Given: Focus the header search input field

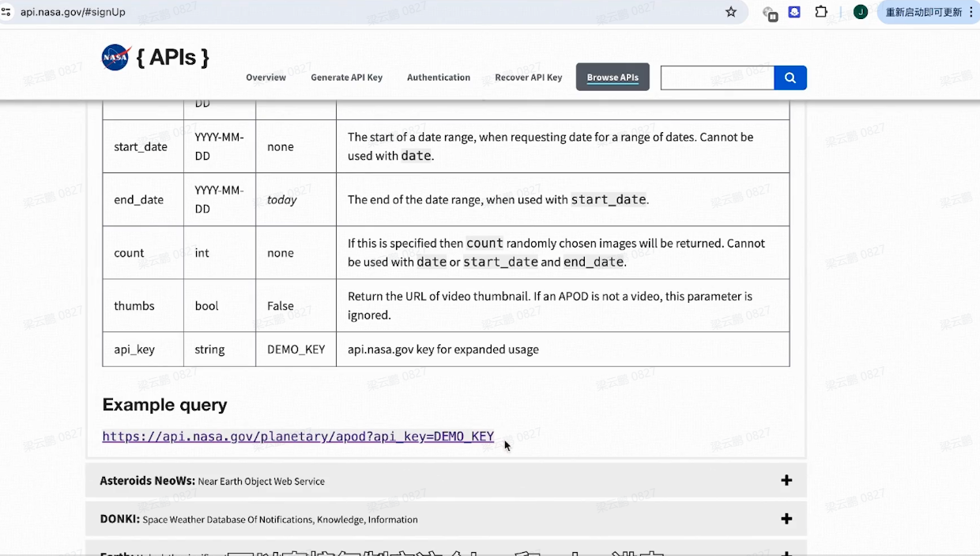Looking at the screenshot, I should [x=718, y=78].
